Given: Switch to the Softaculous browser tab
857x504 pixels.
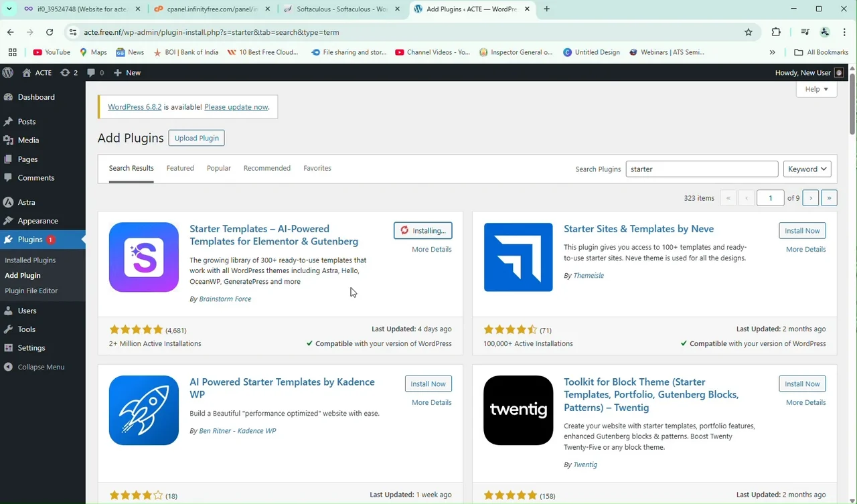Looking at the screenshot, I should point(340,9).
